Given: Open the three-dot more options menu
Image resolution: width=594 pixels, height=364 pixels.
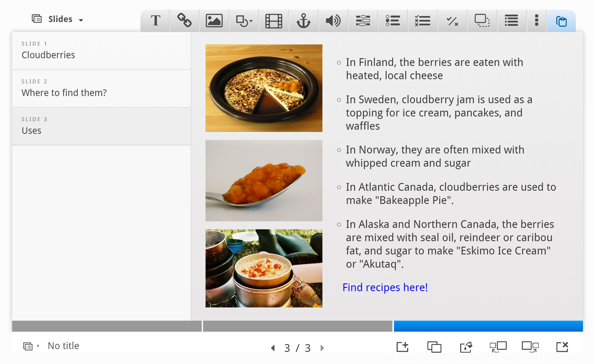Looking at the screenshot, I should click(x=537, y=20).
